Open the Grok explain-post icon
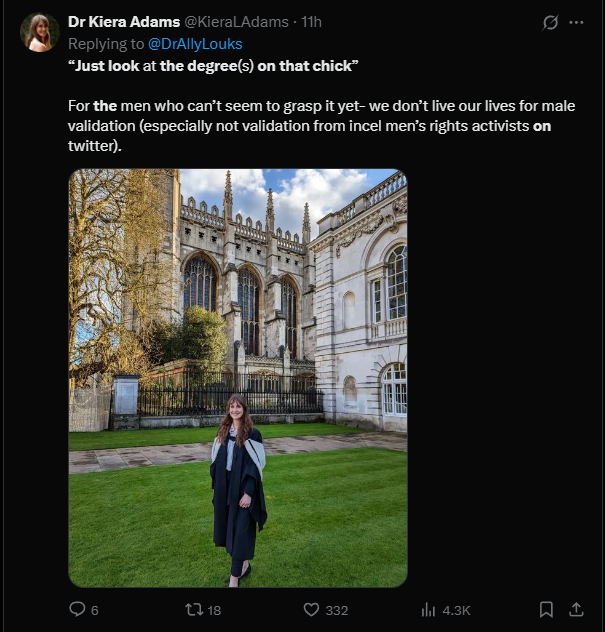The width and height of the screenshot is (605, 632). coord(549,22)
